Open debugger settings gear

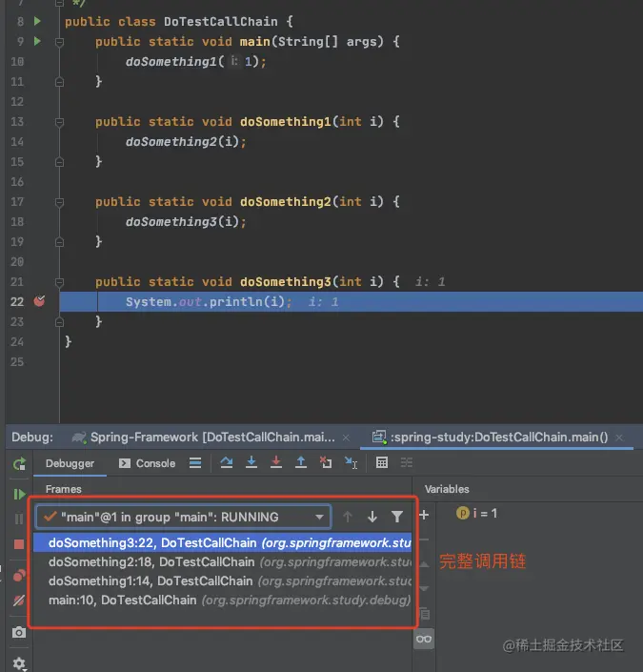pyautogui.click(x=19, y=663)
